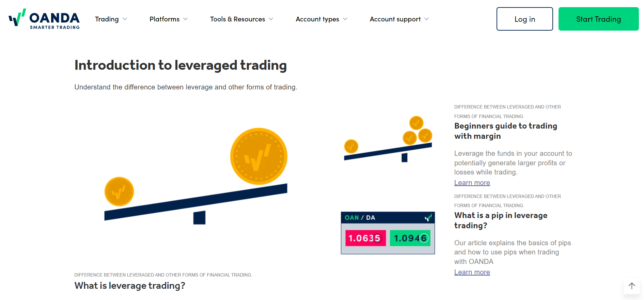Expand the Account support chevron
The image size is (644, 300).
[x=427, y=19]
